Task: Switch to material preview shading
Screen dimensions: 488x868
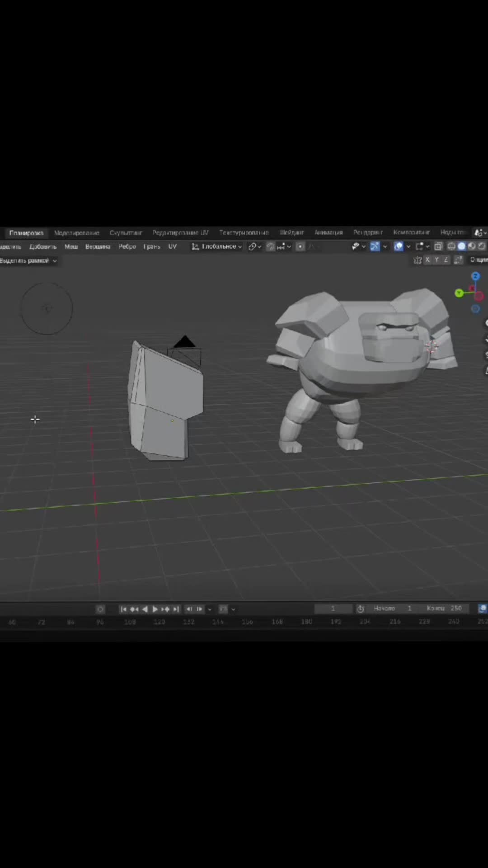Action: (x=472, y=246)
